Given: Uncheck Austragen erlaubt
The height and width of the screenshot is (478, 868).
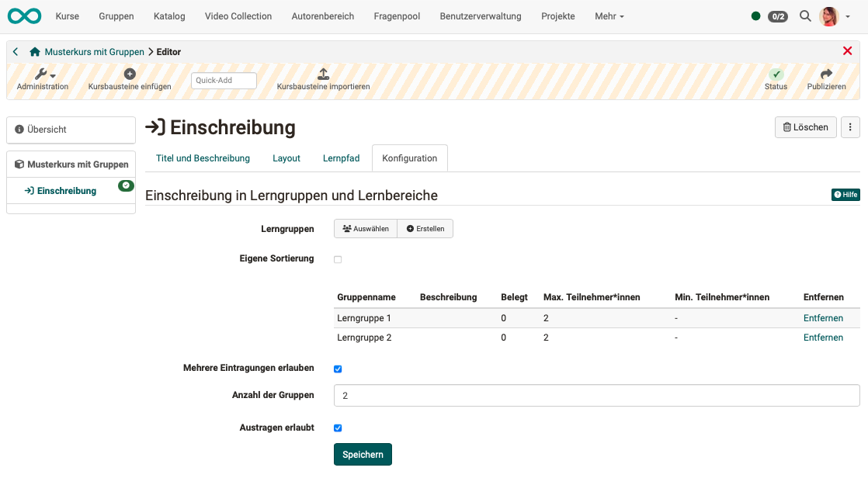Looking at the screenshot, I should tap(338, 428).
